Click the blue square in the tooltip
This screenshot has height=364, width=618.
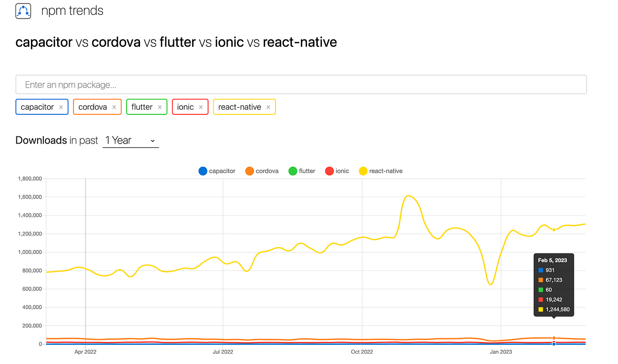[542, 270]
